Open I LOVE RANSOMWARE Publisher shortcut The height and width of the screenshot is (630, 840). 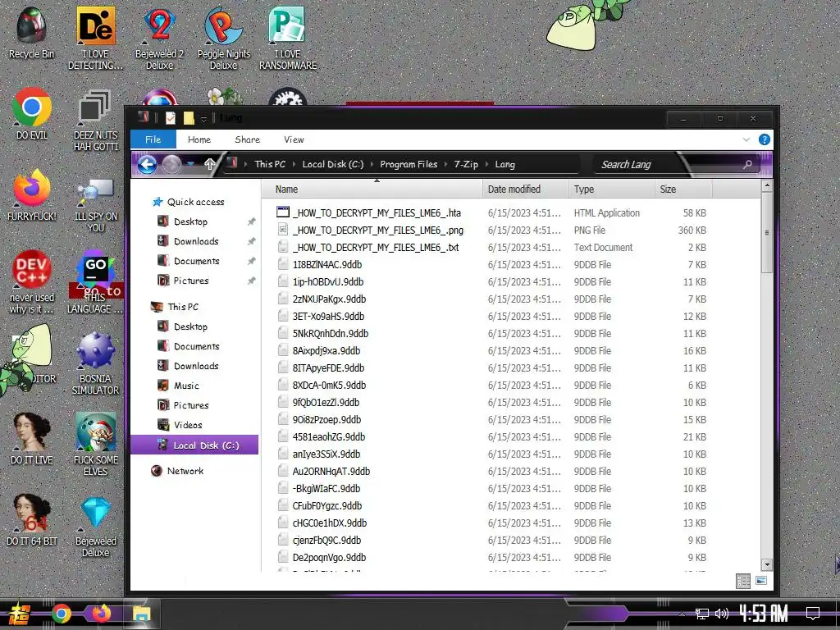point(288,38)
